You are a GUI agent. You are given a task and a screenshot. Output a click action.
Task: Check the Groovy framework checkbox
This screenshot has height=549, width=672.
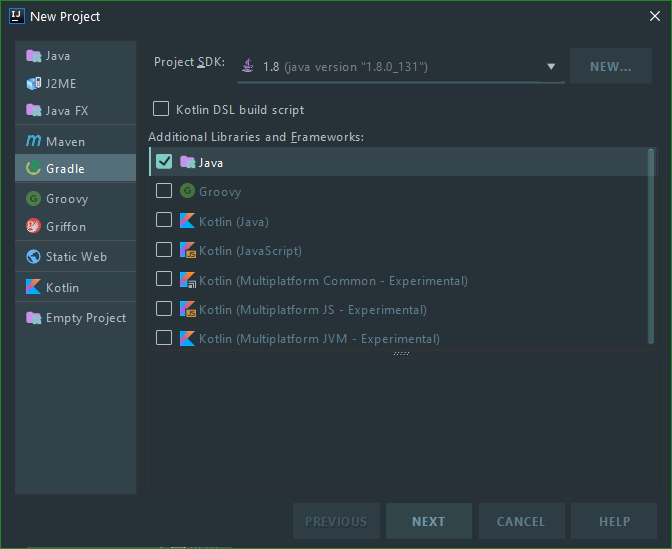pyautogui.click(x=164, y=191)
